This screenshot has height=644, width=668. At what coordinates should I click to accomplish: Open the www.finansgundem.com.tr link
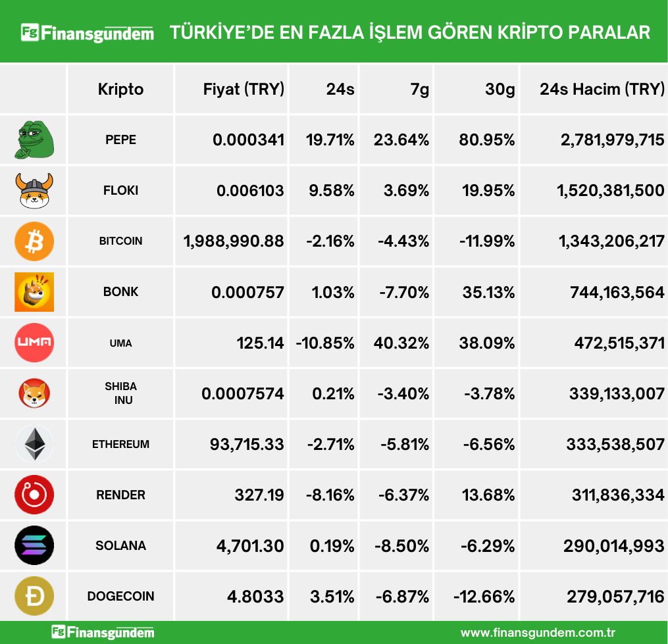[538, 633]
